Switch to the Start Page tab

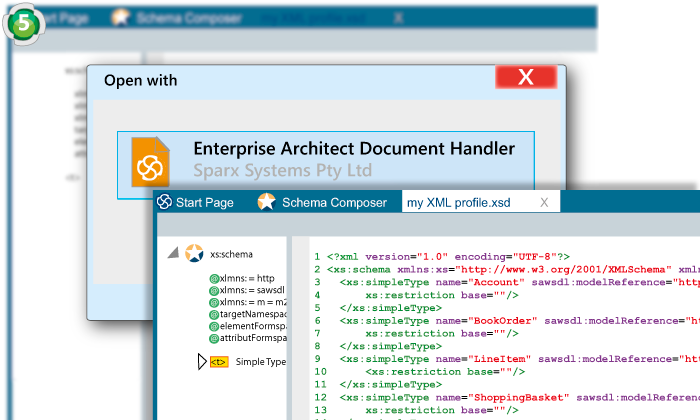pos(204,202)
